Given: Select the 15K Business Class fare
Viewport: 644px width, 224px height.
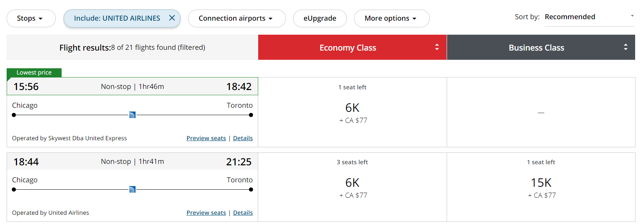Looking at the screenshot, I should 541,182.
